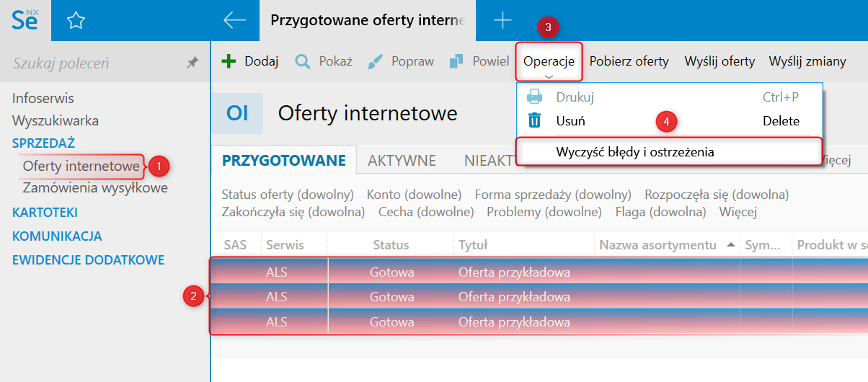This screenshot has height=382, width=868.
Task: Click the Pokaż magnifier icon
Action: point(303,61)
